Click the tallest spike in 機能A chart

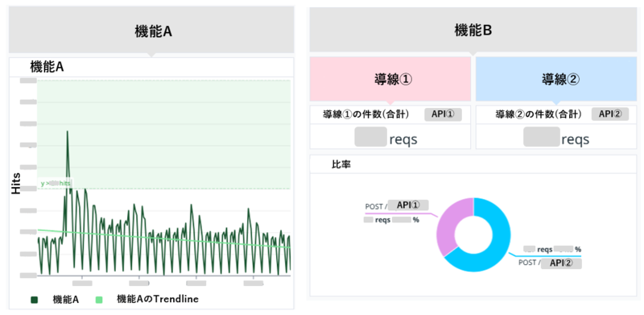(x=67, y=132)
